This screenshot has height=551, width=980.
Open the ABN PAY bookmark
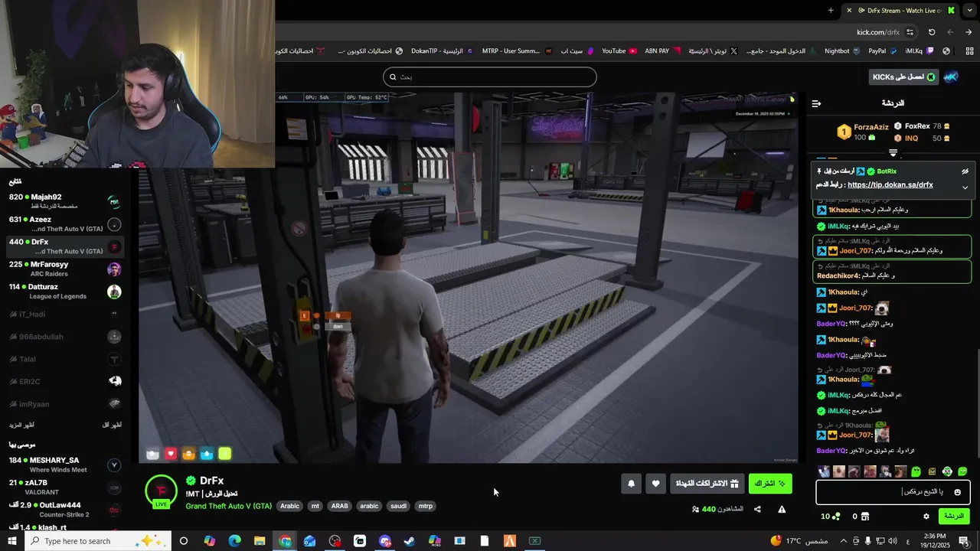tap(661, 51)
